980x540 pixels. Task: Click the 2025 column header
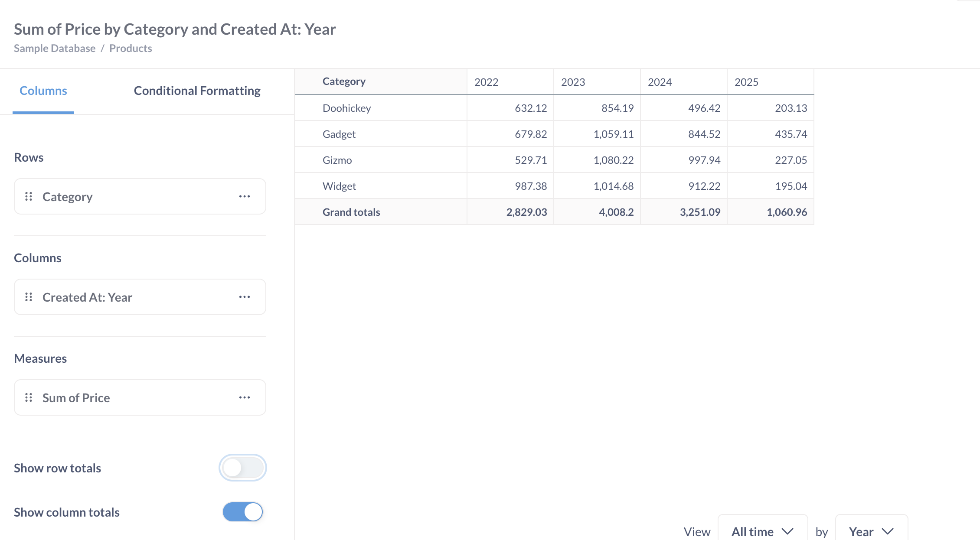click(771, 81)
